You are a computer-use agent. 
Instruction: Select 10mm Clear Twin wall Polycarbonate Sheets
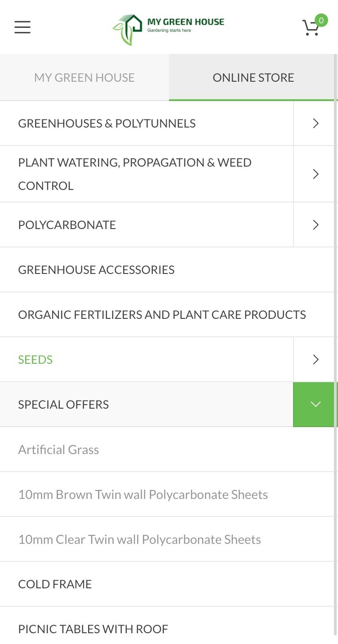139,539
